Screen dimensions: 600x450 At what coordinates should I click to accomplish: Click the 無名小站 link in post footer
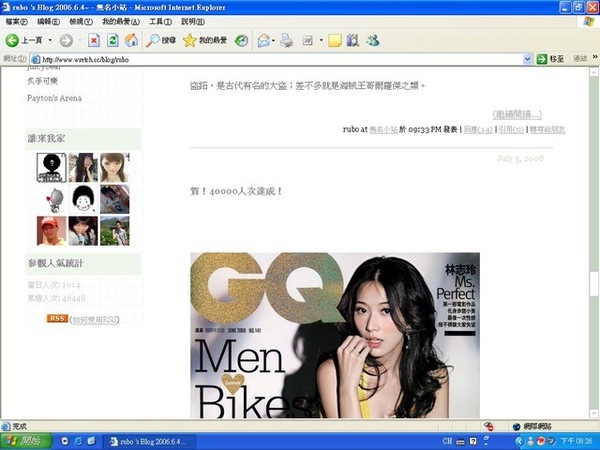tap(383, 130)
